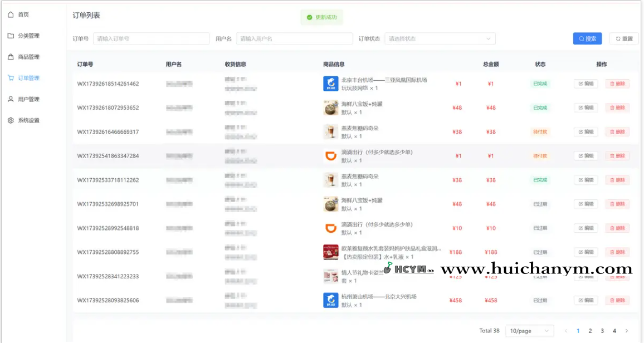This screenshot has width=644, height=343.
Task: Click order number WX17392528341223233
Action: pyautogui.click(x=108, y=276)
